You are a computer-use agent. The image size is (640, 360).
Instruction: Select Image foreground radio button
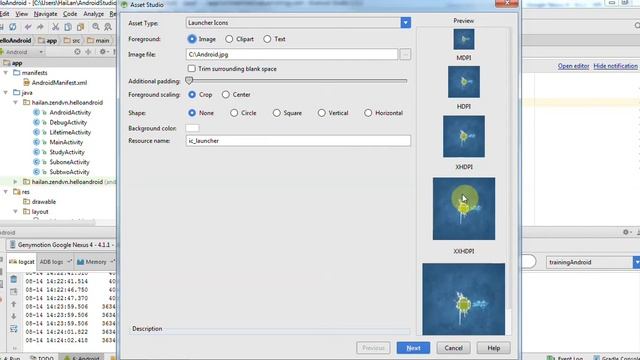(192, 39)
